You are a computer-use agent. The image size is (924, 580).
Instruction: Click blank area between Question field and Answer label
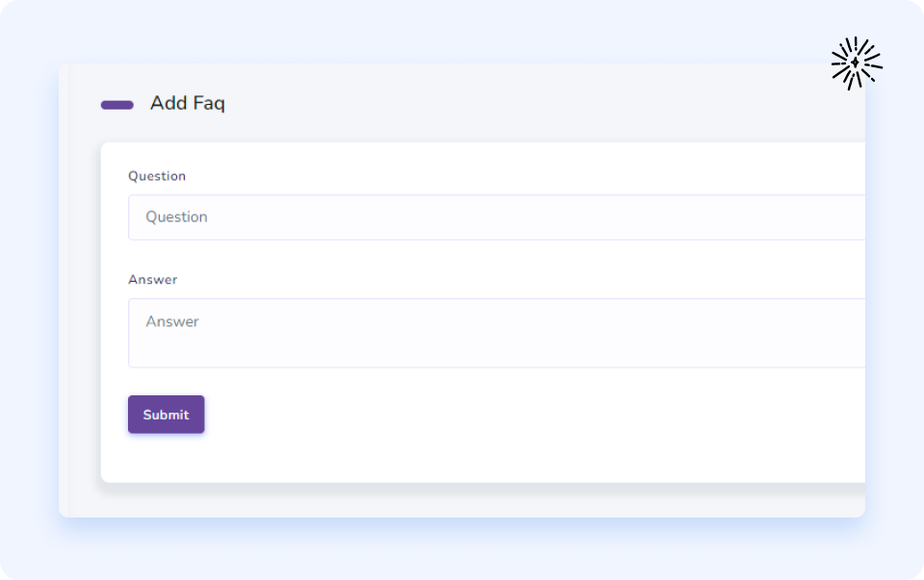coord(481,258)
